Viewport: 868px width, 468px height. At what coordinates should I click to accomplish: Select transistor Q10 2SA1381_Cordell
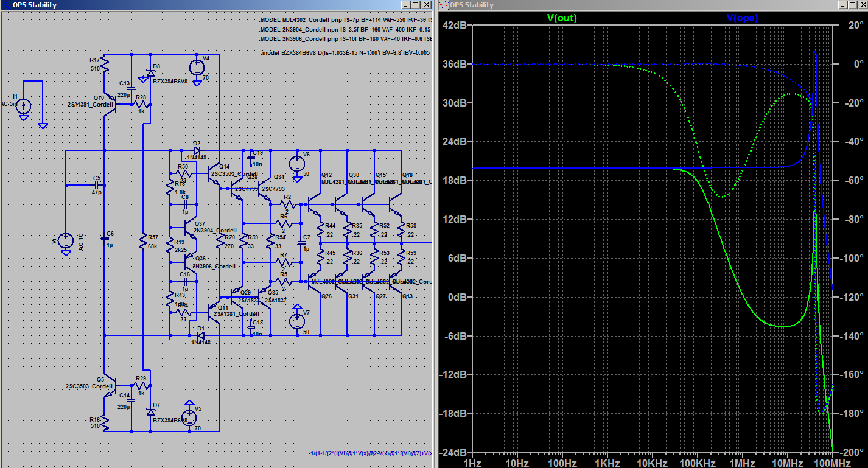(x=109, y=103)
